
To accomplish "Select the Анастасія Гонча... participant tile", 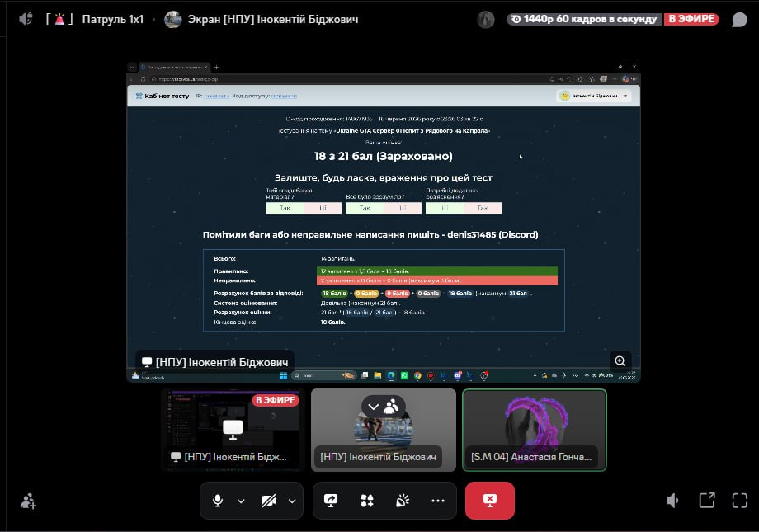I will 535,430.
